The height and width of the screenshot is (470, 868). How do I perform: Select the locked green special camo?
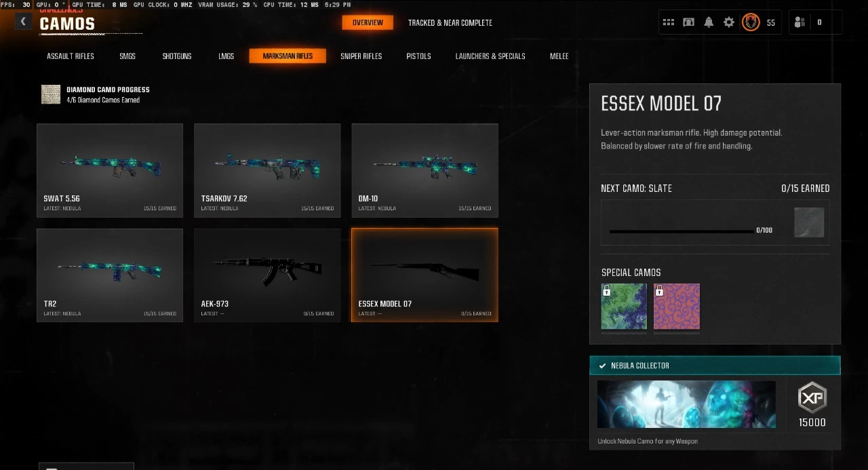pos(624,307)
